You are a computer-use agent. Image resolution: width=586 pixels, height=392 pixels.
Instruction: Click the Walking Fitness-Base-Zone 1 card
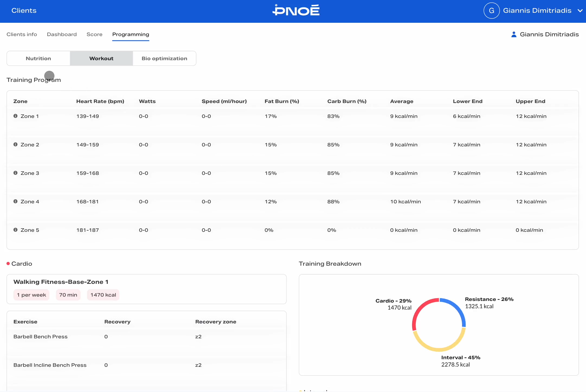pos(146,289)
